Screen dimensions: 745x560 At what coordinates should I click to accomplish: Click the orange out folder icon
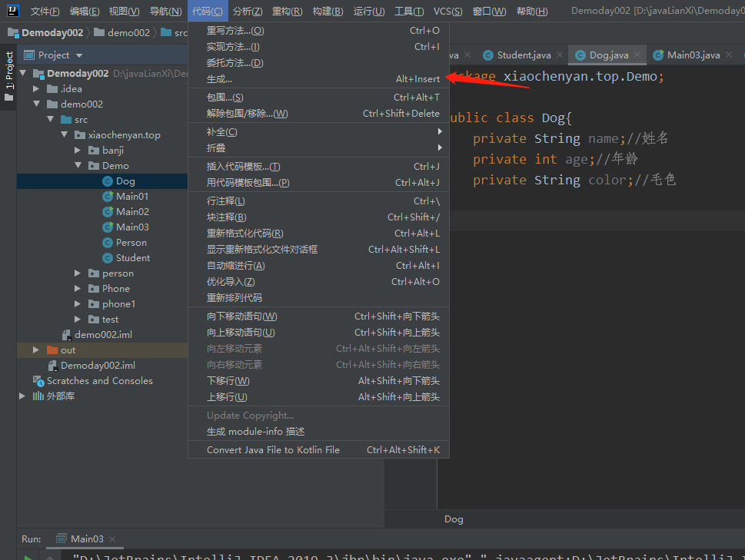point(52,350)
